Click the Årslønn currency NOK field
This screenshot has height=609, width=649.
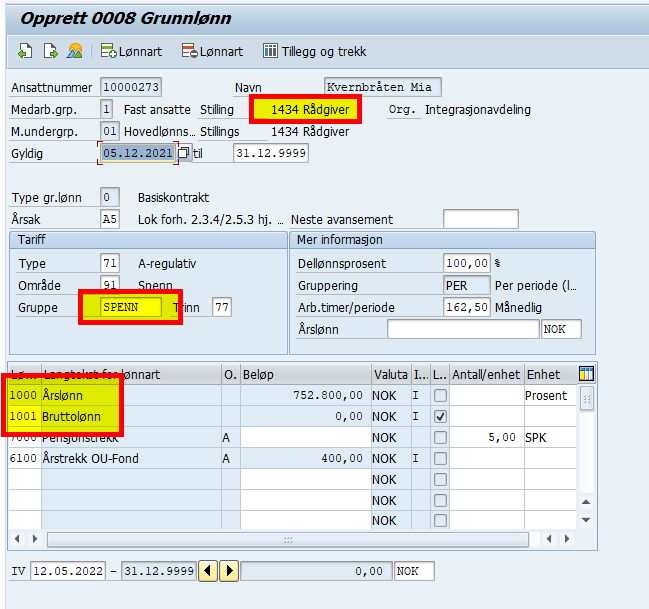pyautogui.click(x=561, y=329)
